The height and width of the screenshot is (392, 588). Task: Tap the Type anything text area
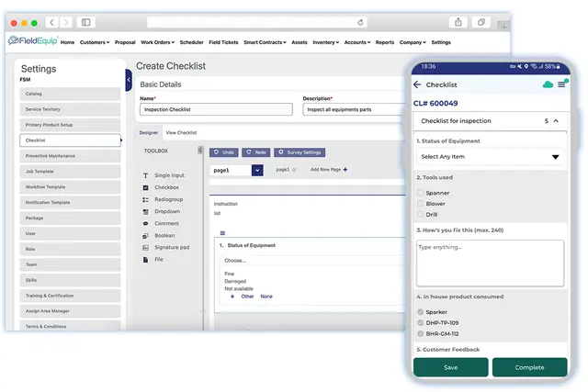pos(490,263)
